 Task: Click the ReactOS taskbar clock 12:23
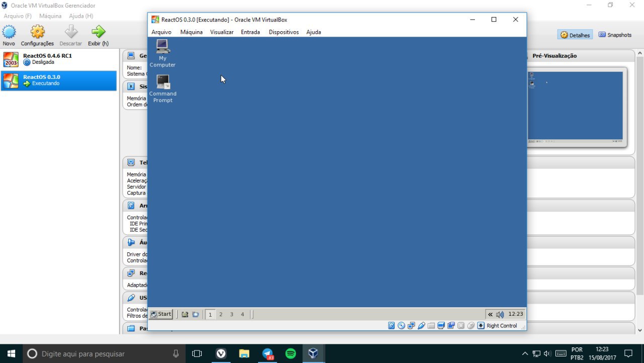(516, 314)
